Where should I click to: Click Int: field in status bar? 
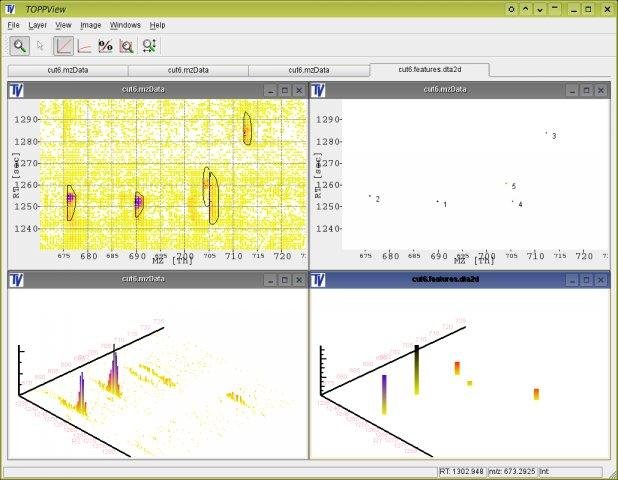[570, 471]
